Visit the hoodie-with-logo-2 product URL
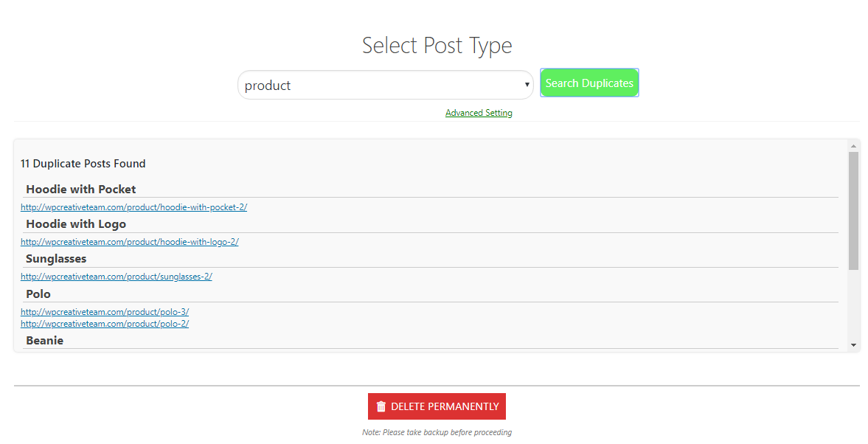The image size is (868, 444). (x=129, y=242)
